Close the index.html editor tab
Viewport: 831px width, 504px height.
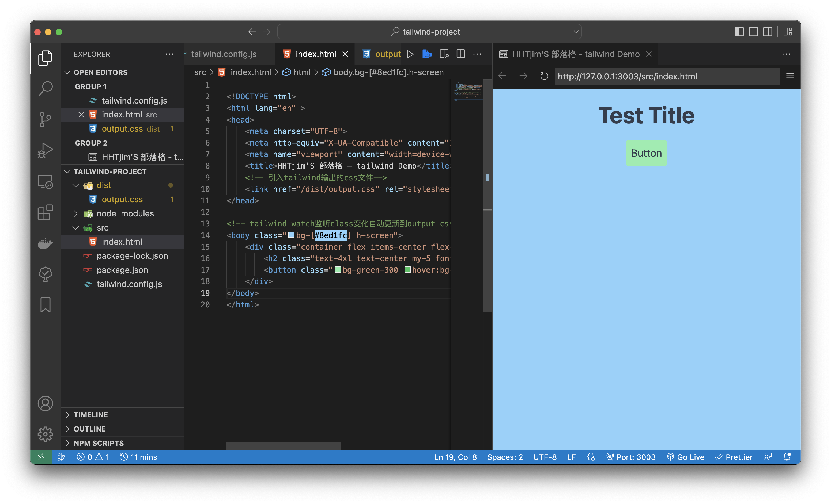pos(345,54)
